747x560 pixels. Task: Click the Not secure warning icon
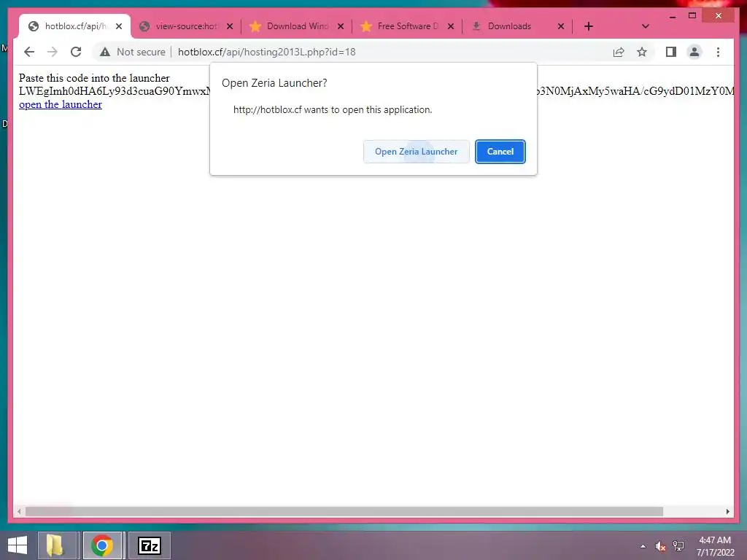[105, 52]
